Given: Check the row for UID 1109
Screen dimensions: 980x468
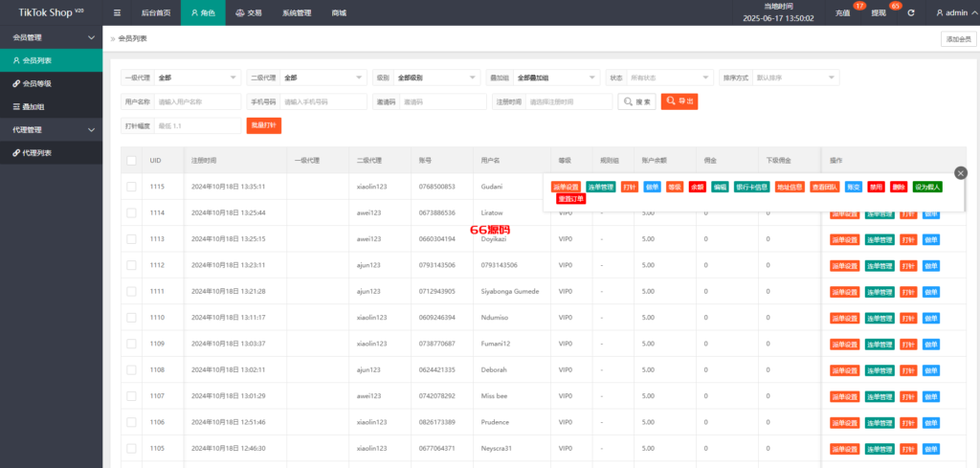Looking at the screenshot, I should coord(131,344).
